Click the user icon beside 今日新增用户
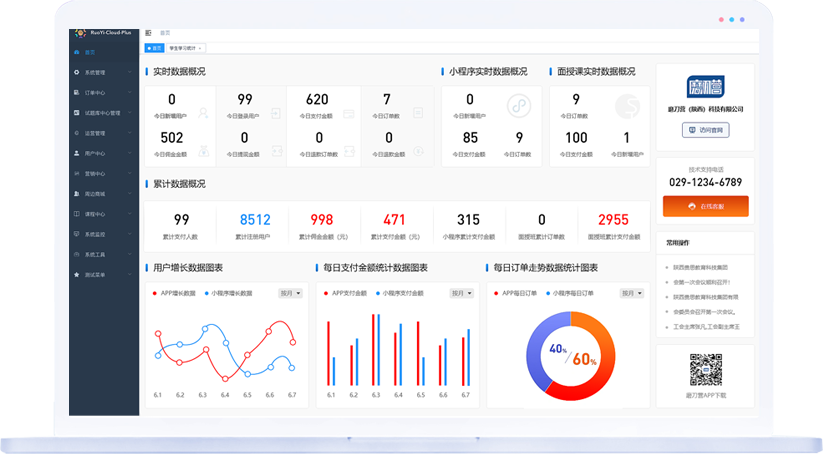823x454 pixels. click(204, 113)
